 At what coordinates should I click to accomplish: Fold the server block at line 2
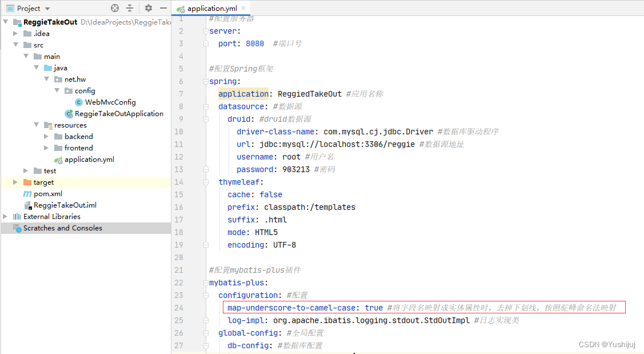point(206,31)
